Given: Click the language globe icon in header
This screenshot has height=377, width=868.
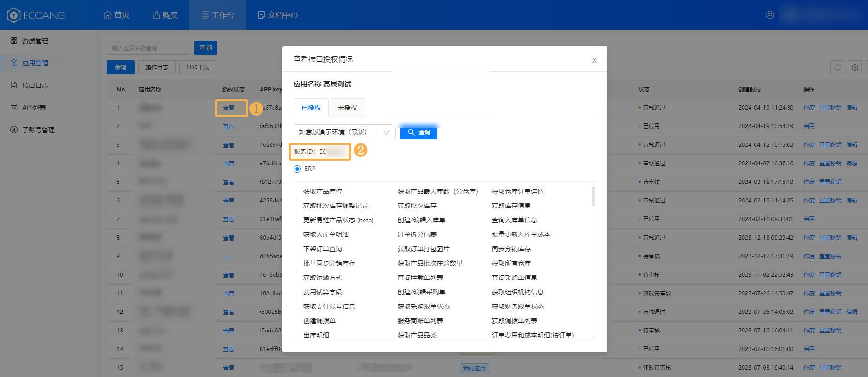Looking at the screenshot, I should point(770,15).
